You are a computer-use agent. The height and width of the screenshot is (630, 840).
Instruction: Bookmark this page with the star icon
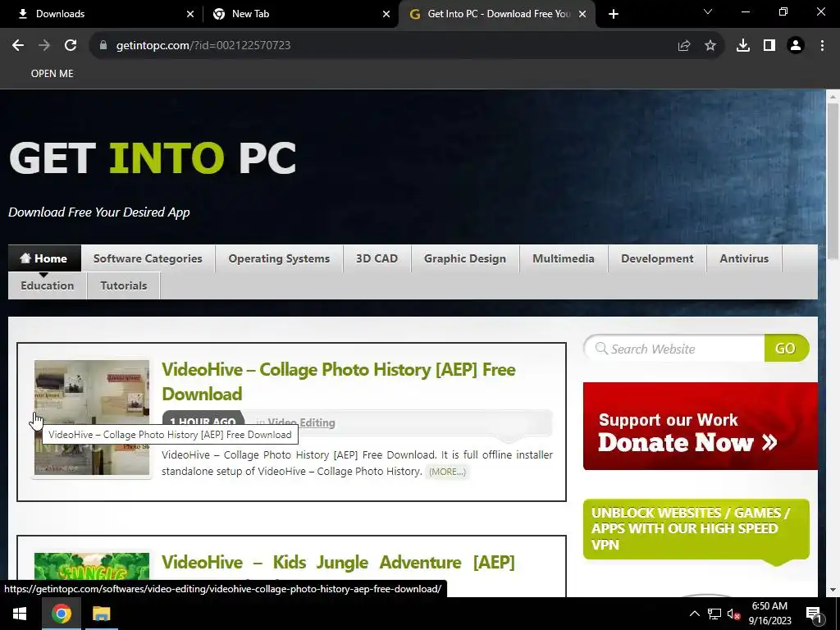click(710, 46)
